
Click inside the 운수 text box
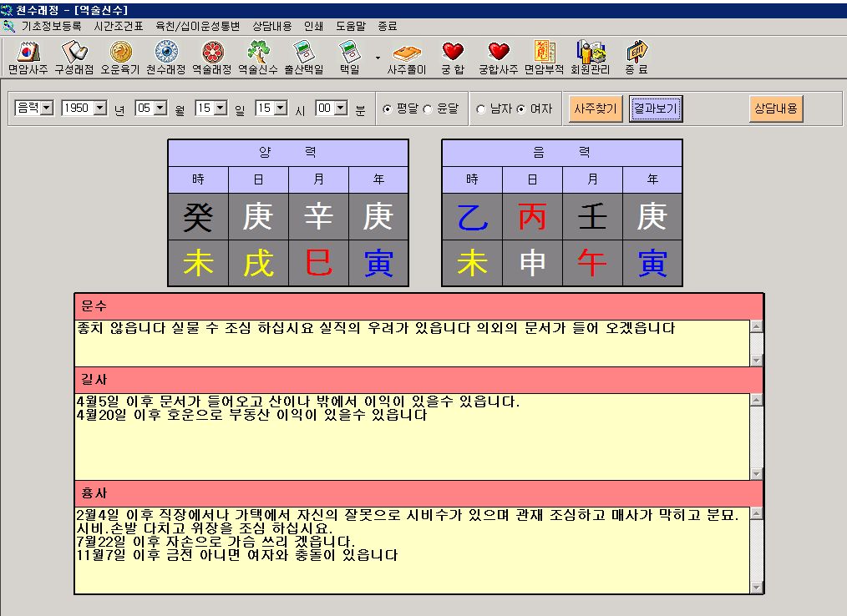point(412,343)
